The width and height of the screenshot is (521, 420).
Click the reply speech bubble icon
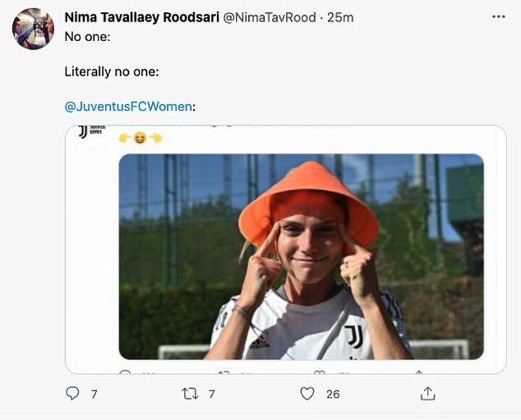72,393
